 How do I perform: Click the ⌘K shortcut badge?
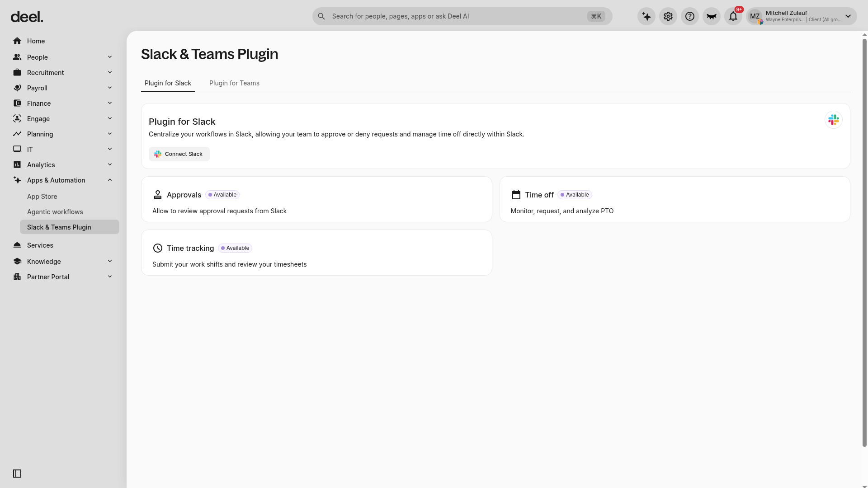pyautogui.click(x=596, y=16)
